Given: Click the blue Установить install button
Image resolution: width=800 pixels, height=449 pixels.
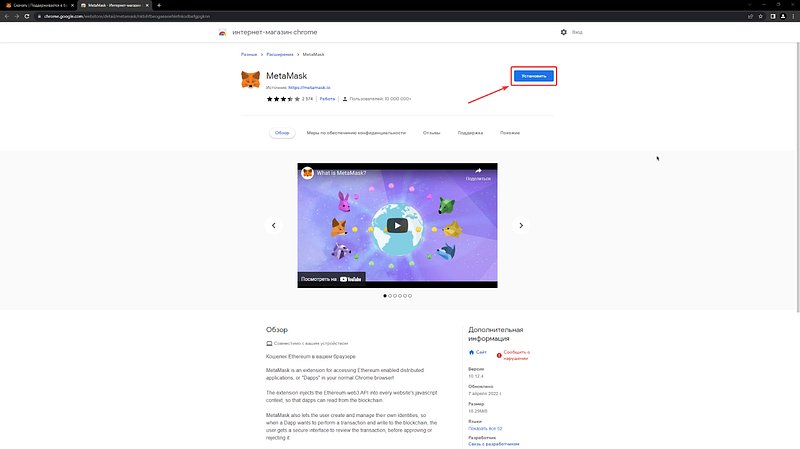Looking at the screenshot, I should pos(533,76).
